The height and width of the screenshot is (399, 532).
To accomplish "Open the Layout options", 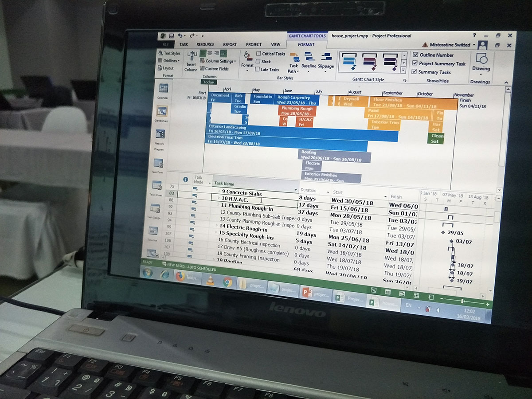I will coord(165,68).
